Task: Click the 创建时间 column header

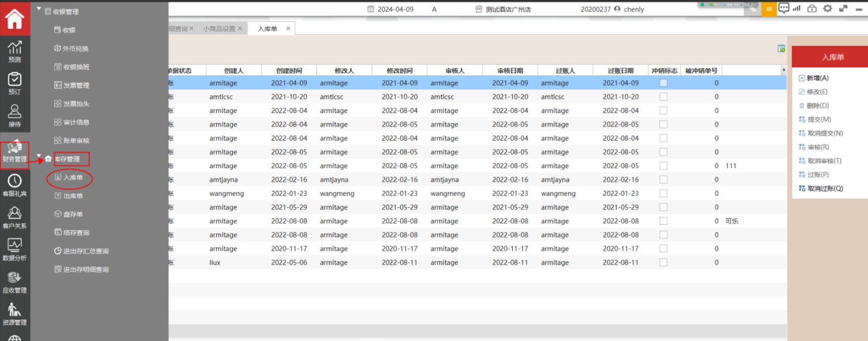Action: point(289,71)
